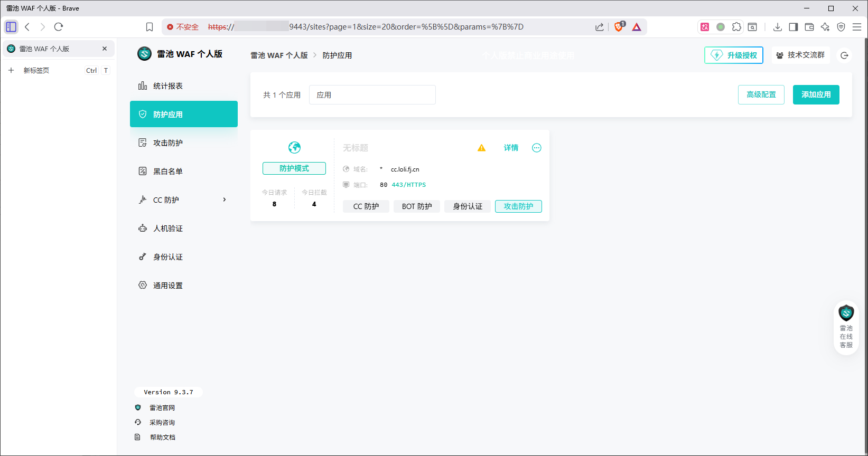
Task: Open the 帮助文档 help docs link
Action: click(x=162, y=438)
